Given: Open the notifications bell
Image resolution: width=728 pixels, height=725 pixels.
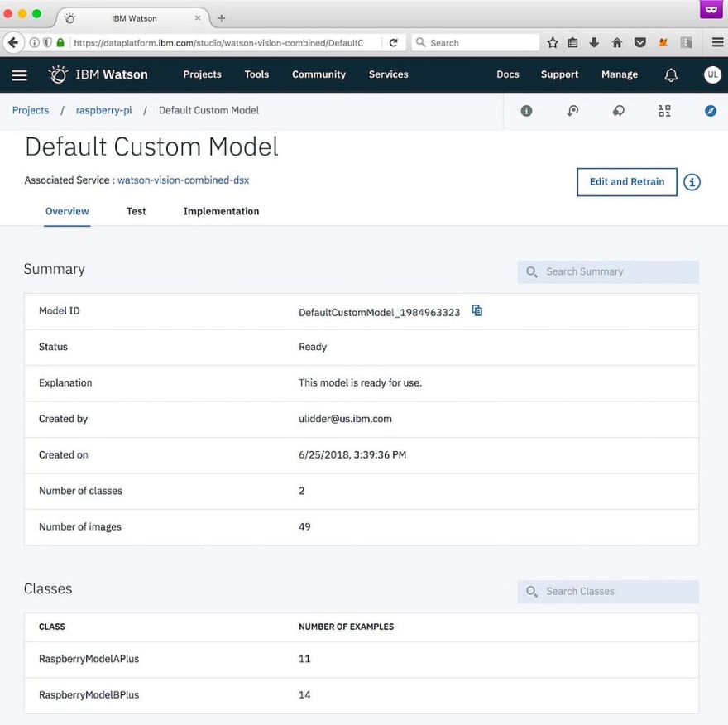Looking at the screenshot, I should tap(671, 74).
